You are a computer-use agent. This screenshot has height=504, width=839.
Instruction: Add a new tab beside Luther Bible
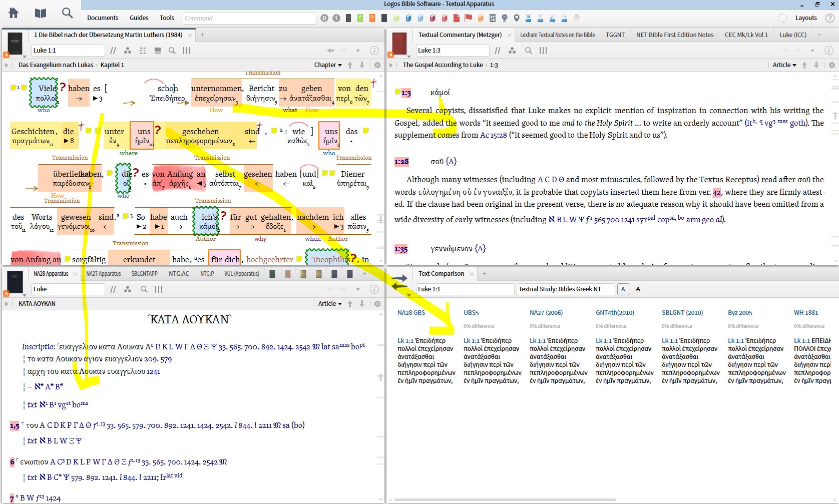click(x=202, y=35)
